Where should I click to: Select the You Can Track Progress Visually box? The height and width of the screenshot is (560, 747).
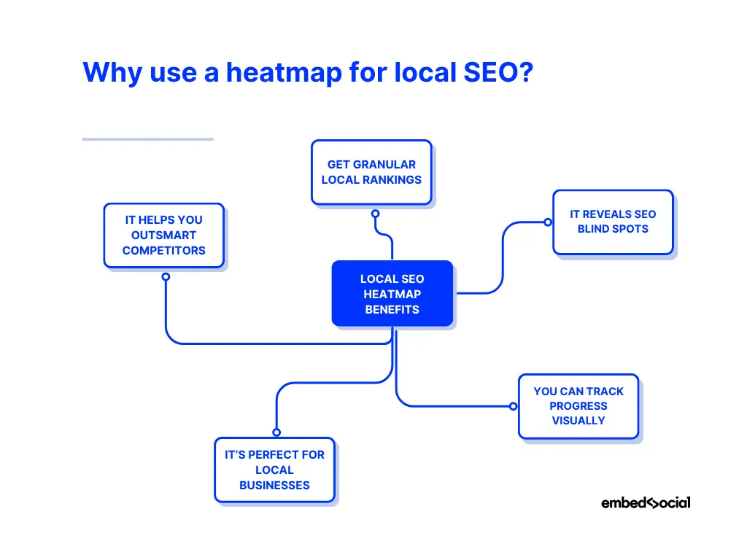click(x=578, y=406)
